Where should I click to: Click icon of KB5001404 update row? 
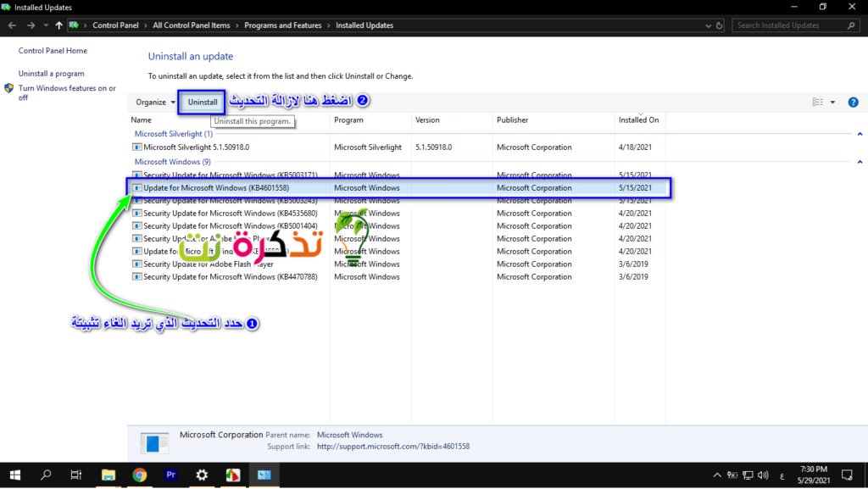[x=136, y=226]
